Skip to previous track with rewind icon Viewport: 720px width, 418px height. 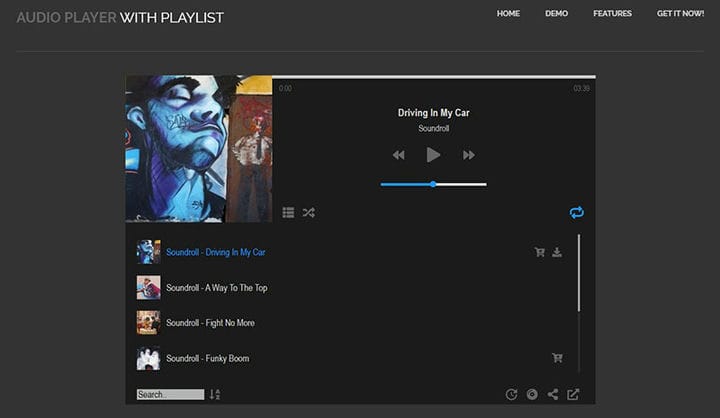[399, 155]
